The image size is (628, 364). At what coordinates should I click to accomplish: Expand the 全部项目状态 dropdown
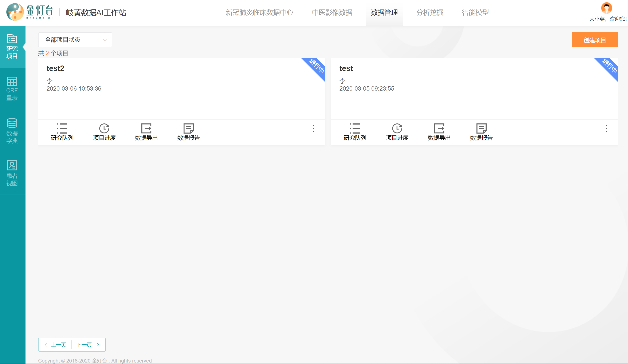(75, 40)
